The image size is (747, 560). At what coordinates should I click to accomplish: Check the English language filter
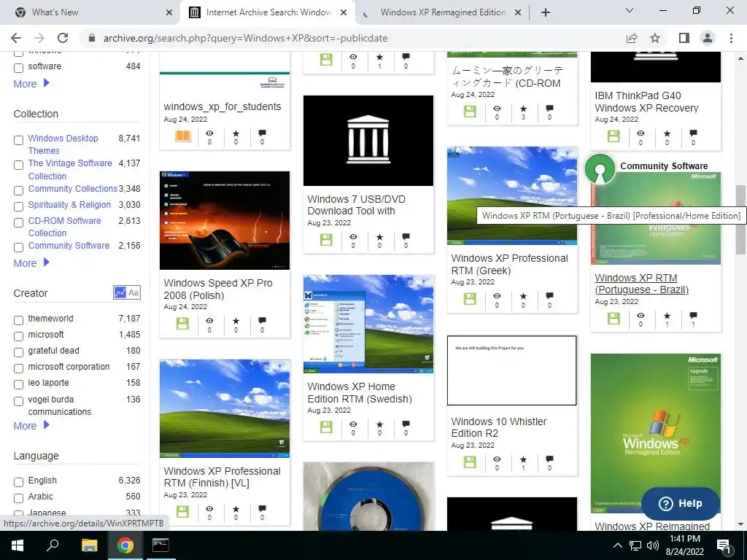click(18, 482)
